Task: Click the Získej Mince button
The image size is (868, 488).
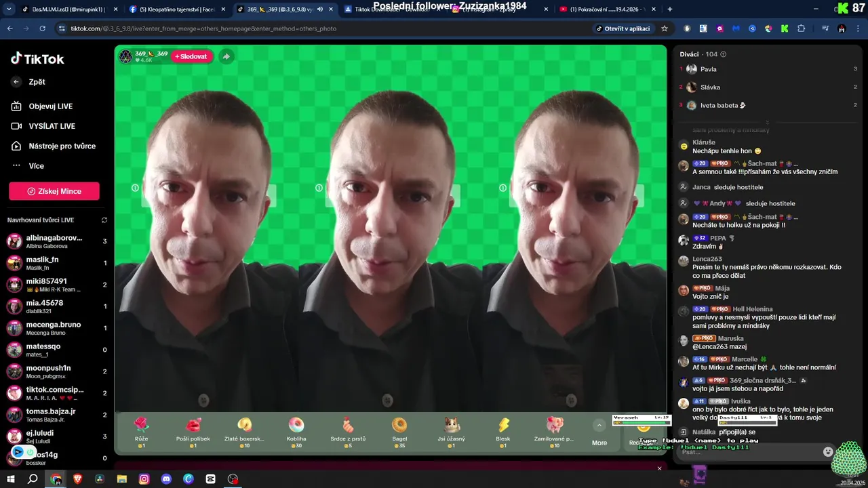Action: [x=54, y=191]
